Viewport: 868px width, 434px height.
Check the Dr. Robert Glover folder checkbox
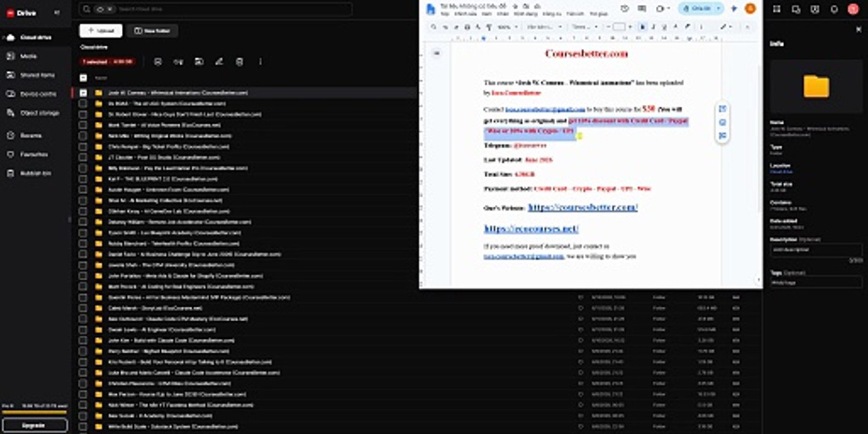(83, 115)
